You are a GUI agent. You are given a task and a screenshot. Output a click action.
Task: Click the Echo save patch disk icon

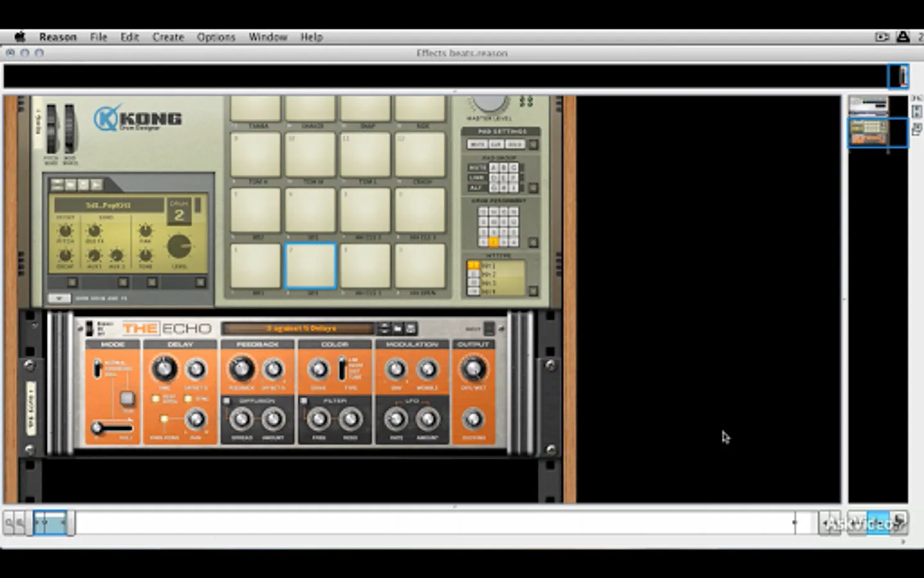click(x=411, y=329)
